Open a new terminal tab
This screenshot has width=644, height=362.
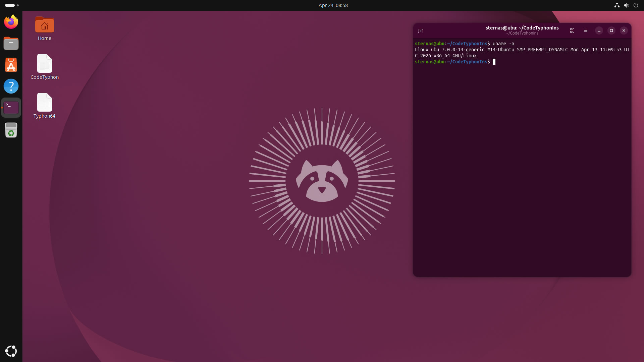pyautogui.click(x=421, y=31)
